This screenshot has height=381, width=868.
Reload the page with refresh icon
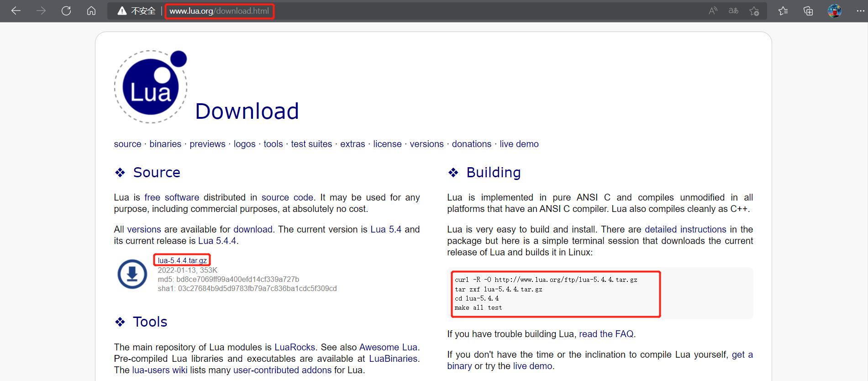tap(66, 11)
